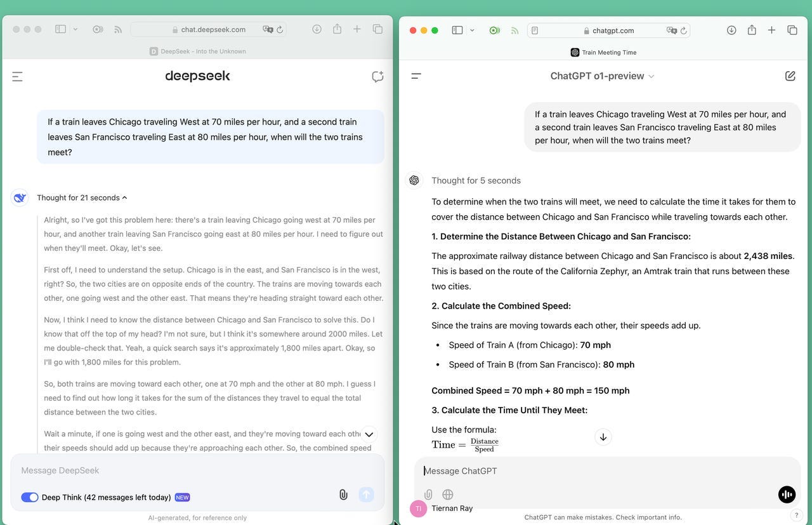
Task: Click heading '2. Calculate the Combined Speed:'
Action: tap(501, 306)
